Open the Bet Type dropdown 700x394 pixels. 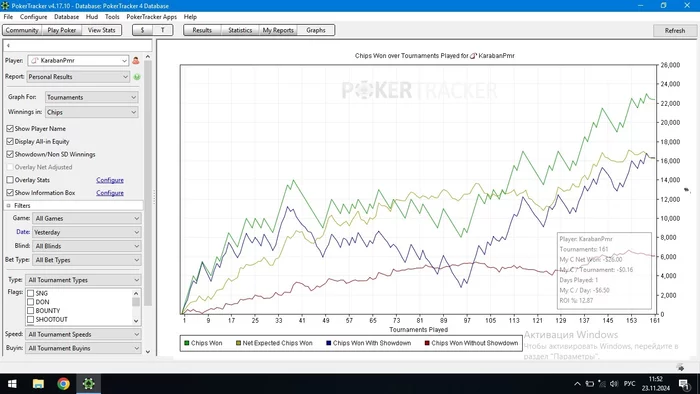coord(87,260)
